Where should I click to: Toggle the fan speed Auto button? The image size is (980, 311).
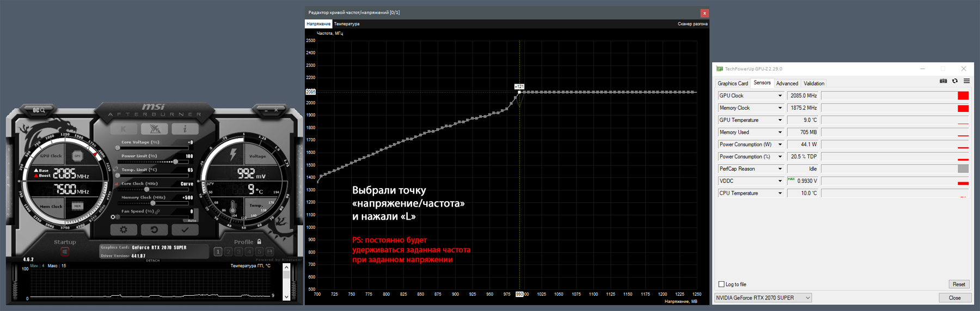[192, 220]
